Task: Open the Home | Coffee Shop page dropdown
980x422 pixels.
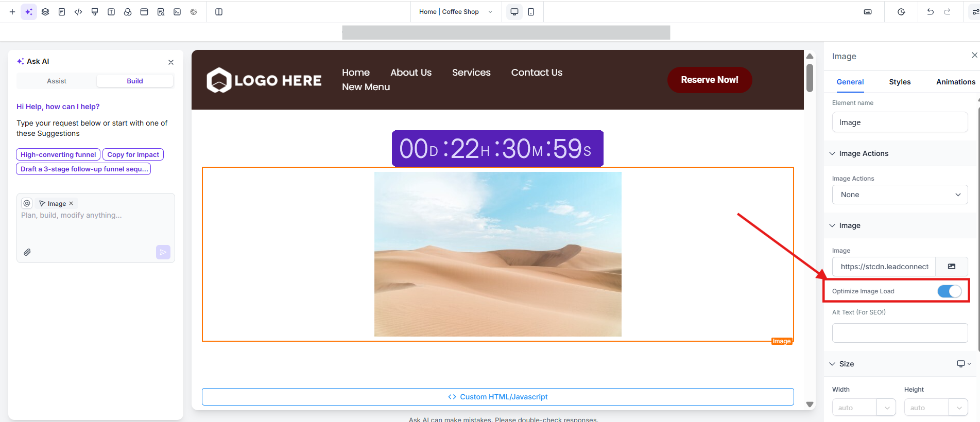Action: [x=456, y=12]
